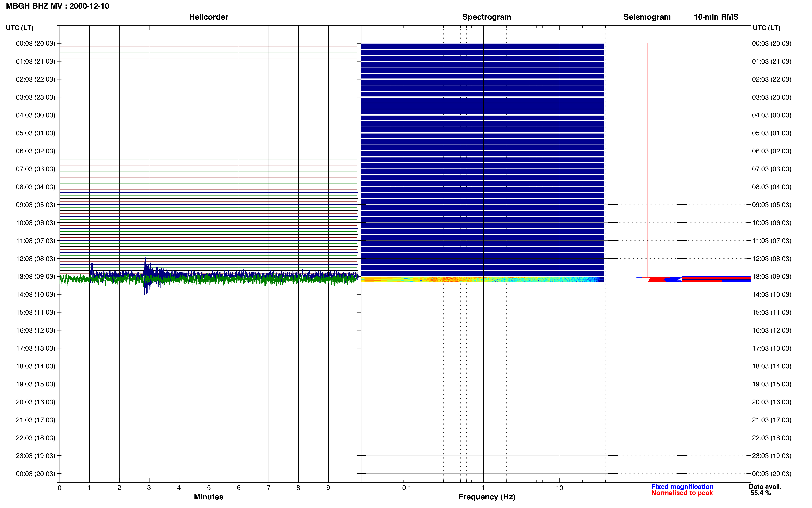Click the red burst in the Seismogram panel
The width and height of the screenshot is (812, 508).
(656, 279)
